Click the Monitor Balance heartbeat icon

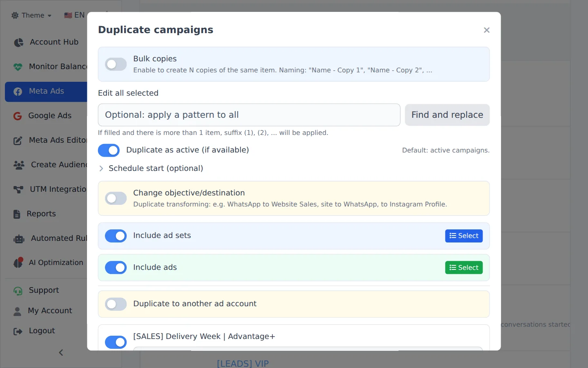click(x=18, y=67)
